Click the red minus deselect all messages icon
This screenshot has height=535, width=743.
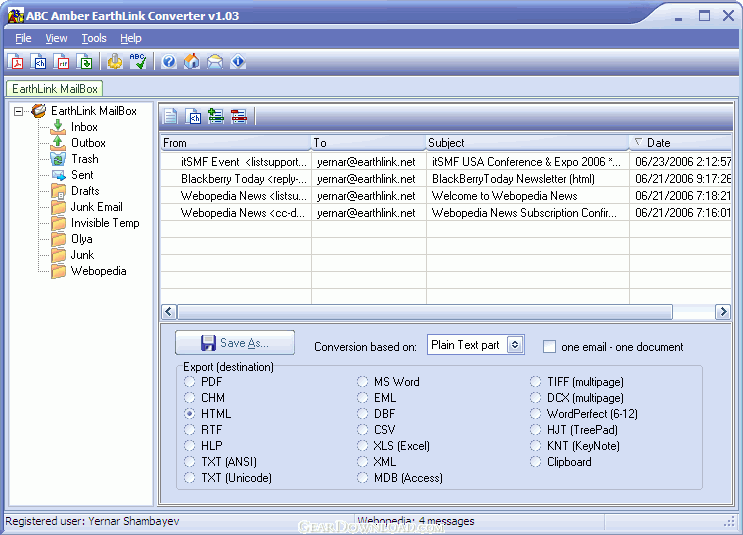click(239, 116)
